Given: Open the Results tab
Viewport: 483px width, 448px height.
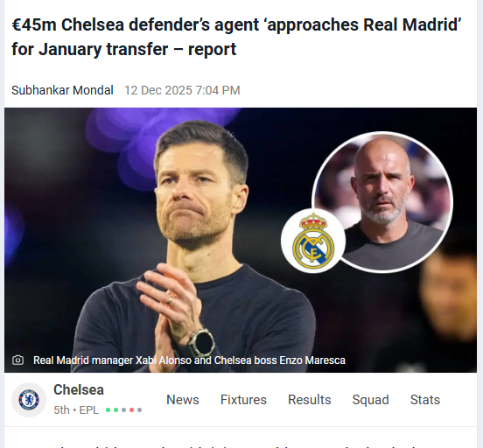Looking at the screenshot, I should [309, 400].
